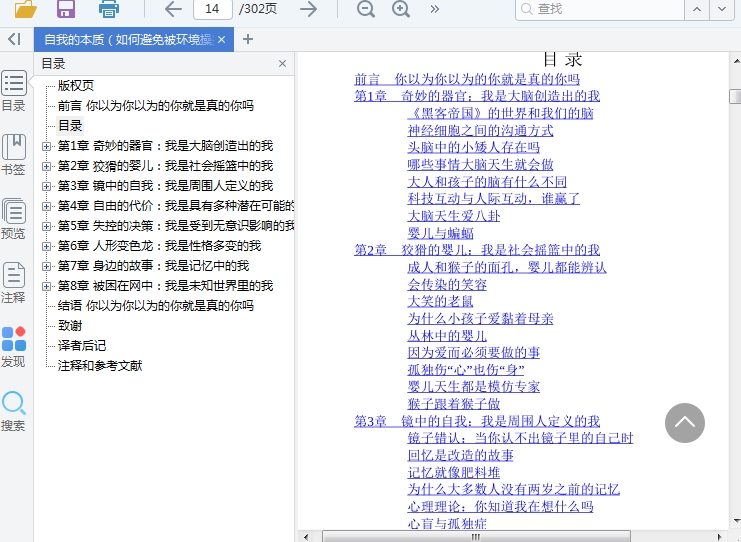
Task: Expand 第1章 奇妙的器官 in outline
Action: (x=46, y=146)
